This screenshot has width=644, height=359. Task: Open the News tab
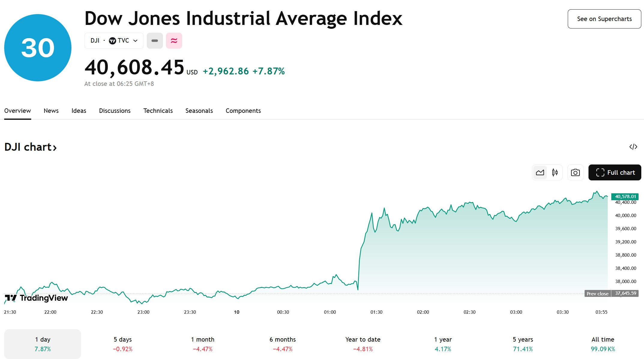[x=51, y=111]
